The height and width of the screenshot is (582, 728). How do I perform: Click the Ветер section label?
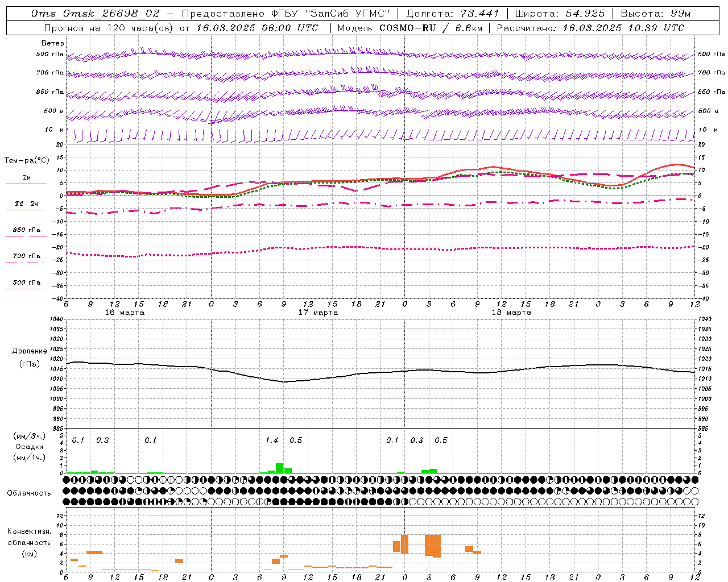pos(53,43)
